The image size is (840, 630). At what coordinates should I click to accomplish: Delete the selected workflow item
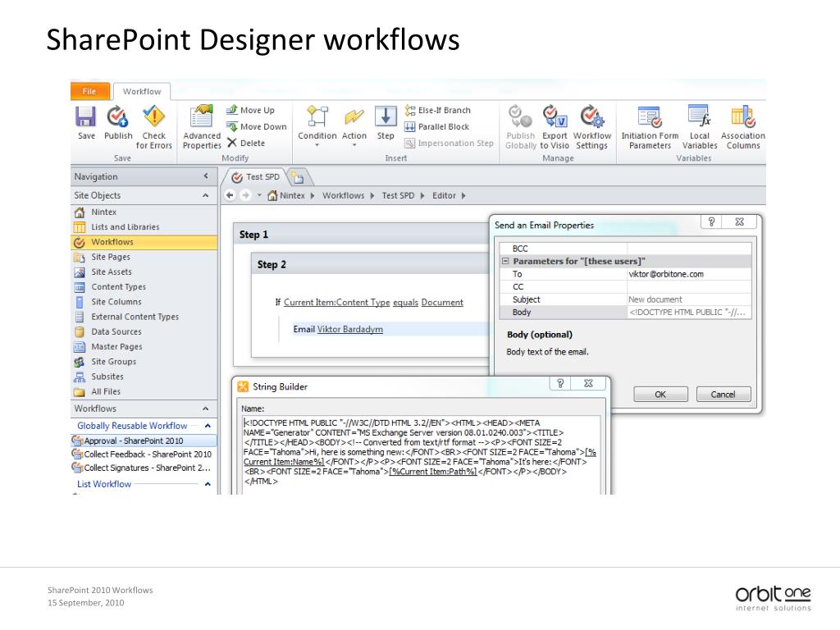[246, 143]
